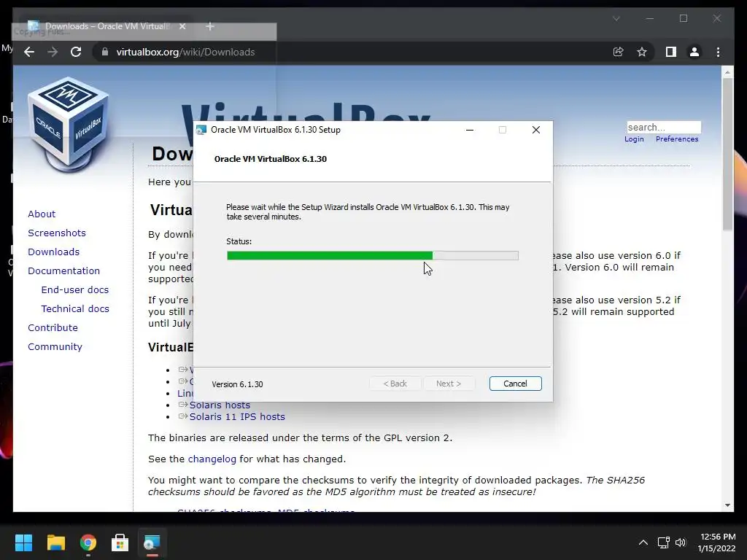Open the changelog link
The height and width of the screenshot is (560, 747).
pos(212,459)
